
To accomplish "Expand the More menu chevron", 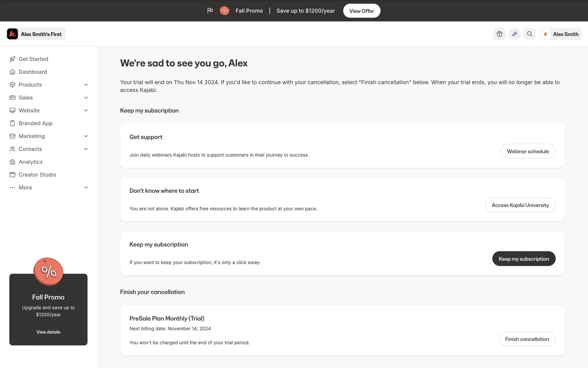I will pyautogui.click(x=86, y=188).
